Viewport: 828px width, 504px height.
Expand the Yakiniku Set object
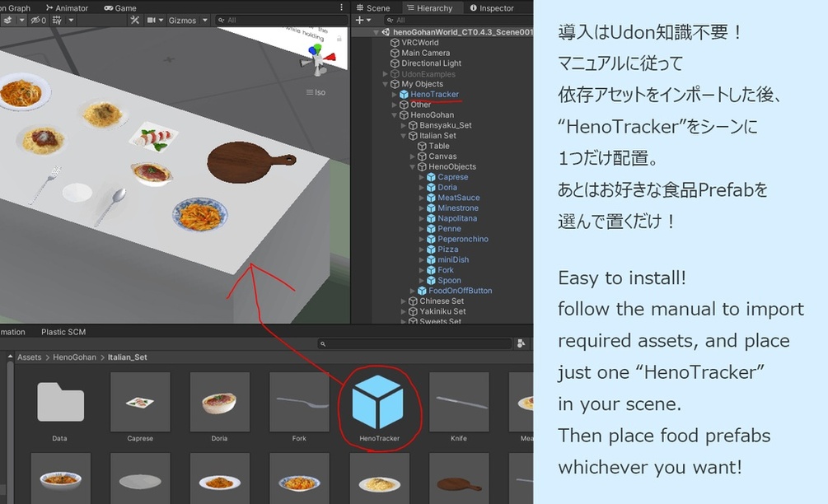tap(404, 311)
